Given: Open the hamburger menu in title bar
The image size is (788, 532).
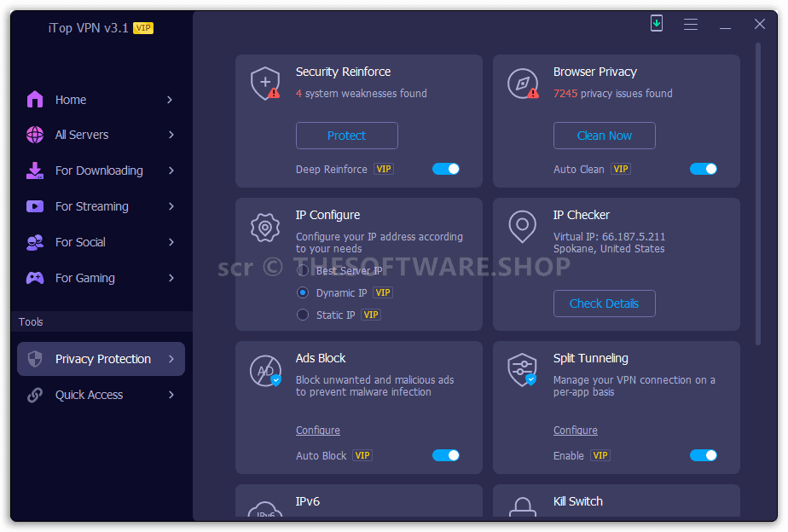Looking at the screenshot, I should [x=691, y=24].
